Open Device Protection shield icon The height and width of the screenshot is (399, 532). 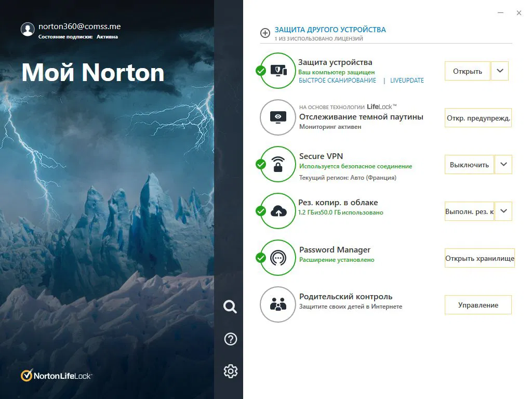(278, 71)
